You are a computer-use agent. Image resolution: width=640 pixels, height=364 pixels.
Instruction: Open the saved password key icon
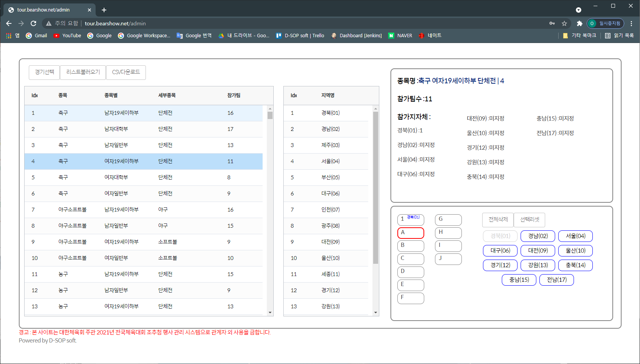pyautogui.click(x=552, y=23)
